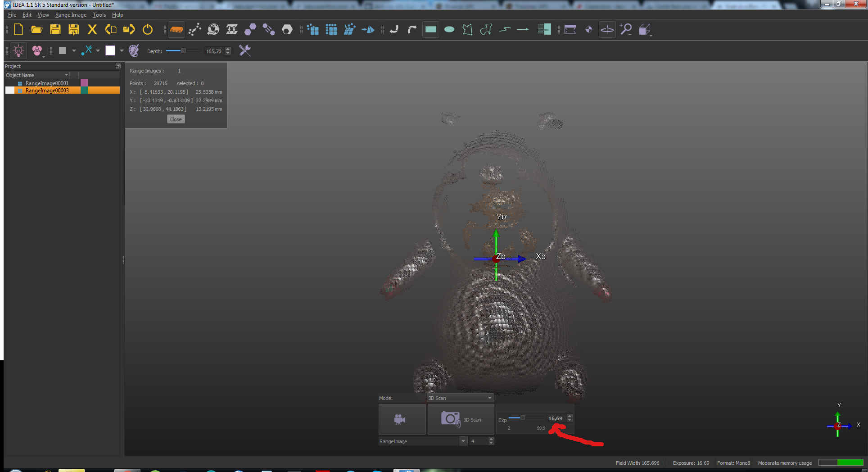Viewport: 868px width, 472px height.
Task: Open the File menu
Action: click(12, 15)
